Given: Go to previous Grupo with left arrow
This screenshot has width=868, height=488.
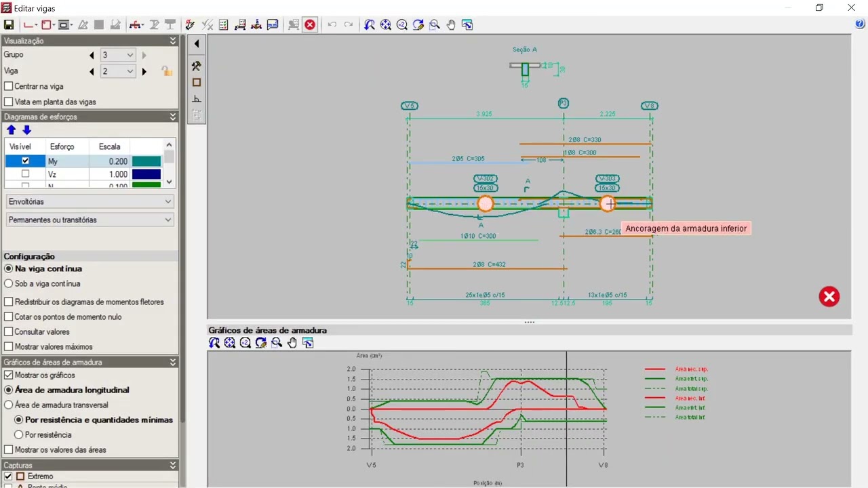Looking at the screenshot, I should click(x=92, y=55).
